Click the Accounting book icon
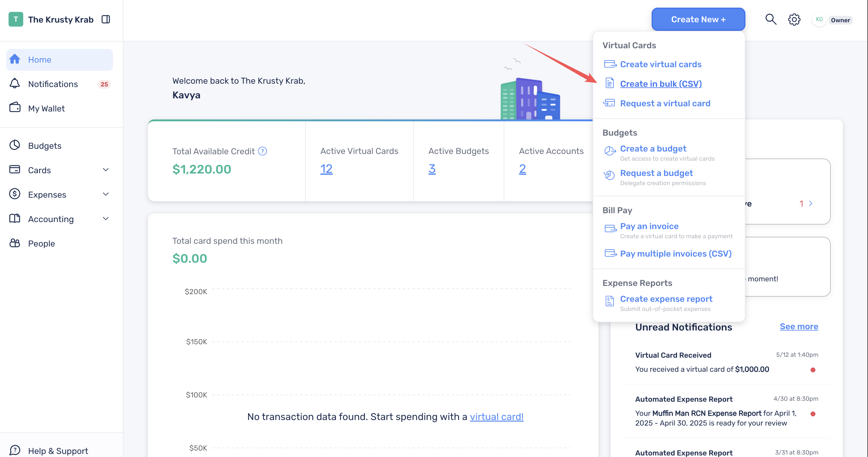 tap(15, 218)
